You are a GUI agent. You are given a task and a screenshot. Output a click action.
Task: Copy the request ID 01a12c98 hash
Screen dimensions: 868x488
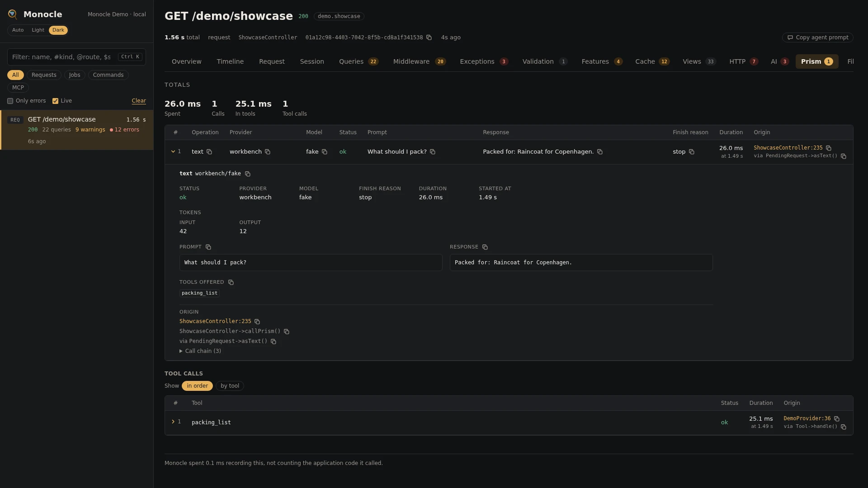click(429, 38)
